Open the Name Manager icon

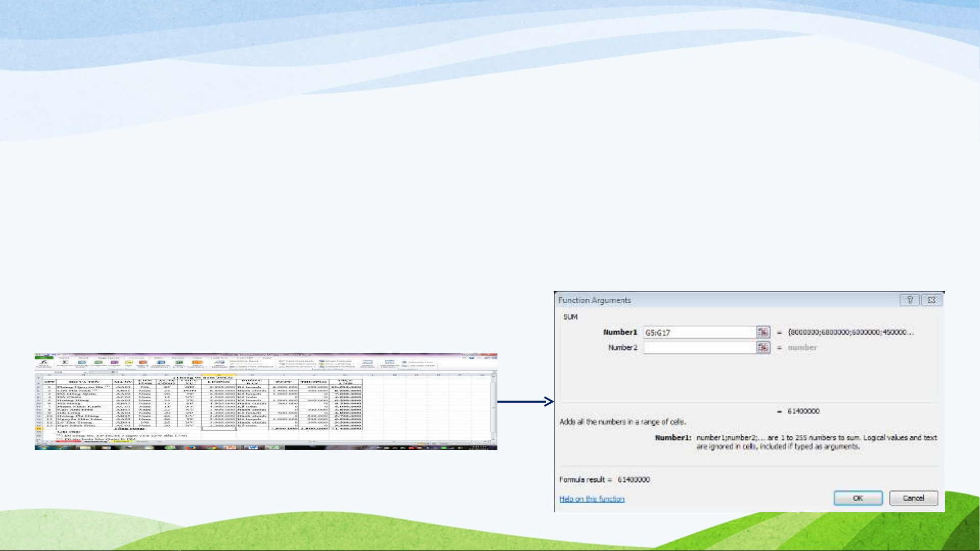coord(220,362)
